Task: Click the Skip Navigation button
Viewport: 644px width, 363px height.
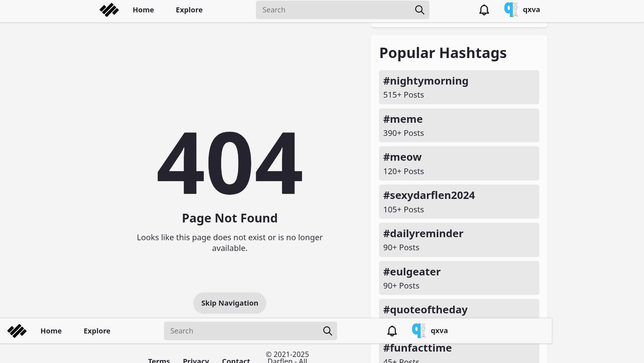Action: pos(230,303)
